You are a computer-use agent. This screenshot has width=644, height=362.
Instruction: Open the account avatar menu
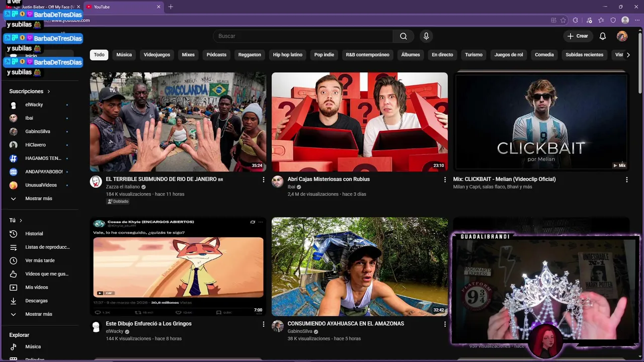point(622,36)
